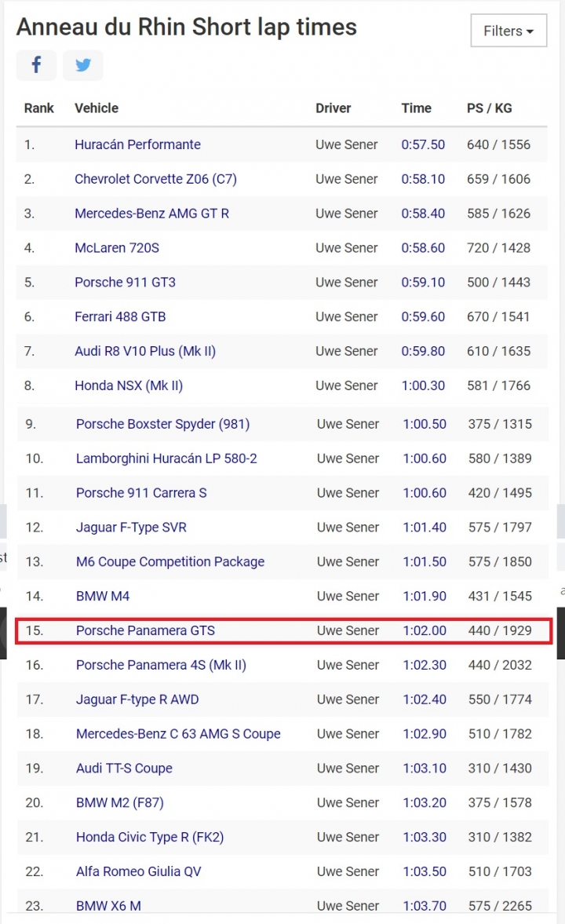
Task: Click the 1:03.20 lap time
Action: tap(425, 802)
